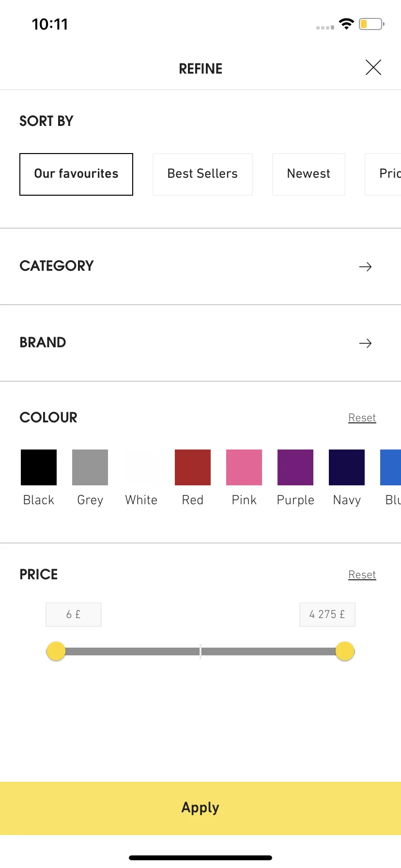
Task: Pick the Black colour swatch
Action: (39, 467)
